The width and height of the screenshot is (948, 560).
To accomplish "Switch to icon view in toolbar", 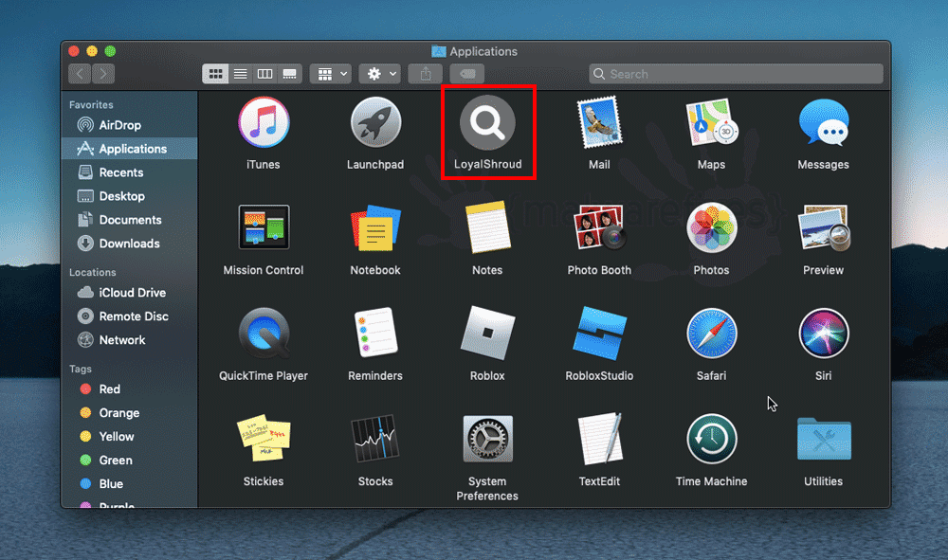I will click(x=215, y=74).
